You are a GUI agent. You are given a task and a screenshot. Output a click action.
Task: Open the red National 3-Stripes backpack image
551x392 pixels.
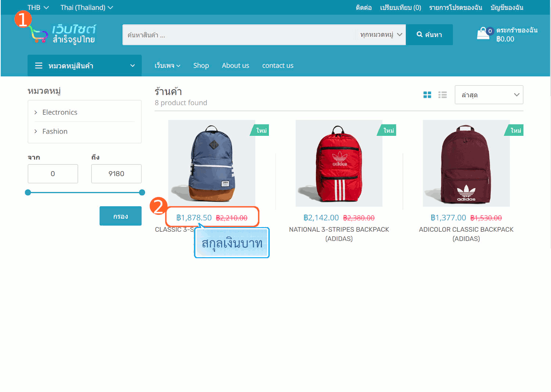click(339, 163)
